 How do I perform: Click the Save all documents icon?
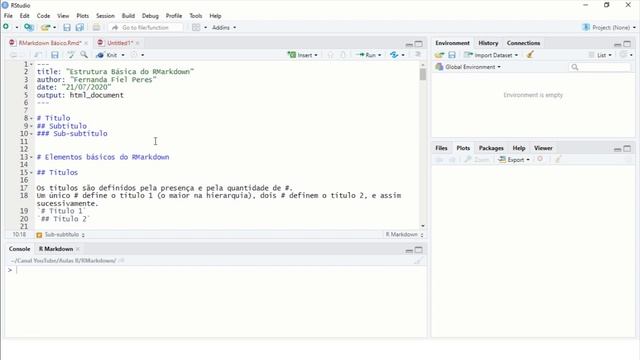coord(80,27)
